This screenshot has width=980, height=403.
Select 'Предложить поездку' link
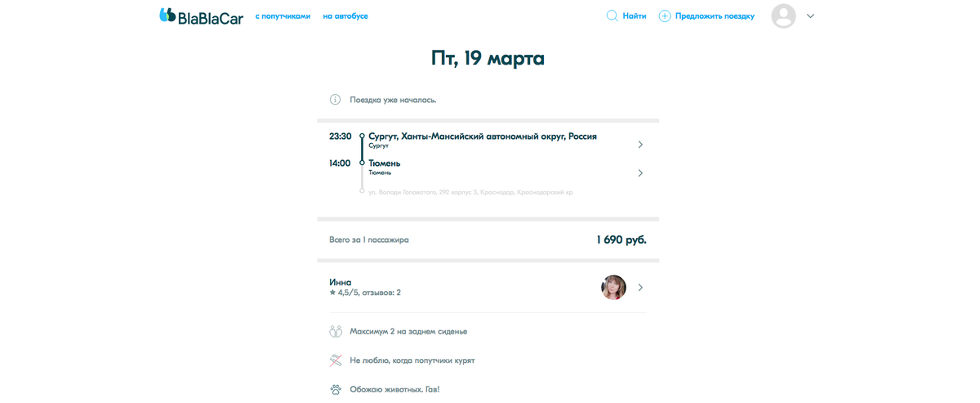click(715, 16)
